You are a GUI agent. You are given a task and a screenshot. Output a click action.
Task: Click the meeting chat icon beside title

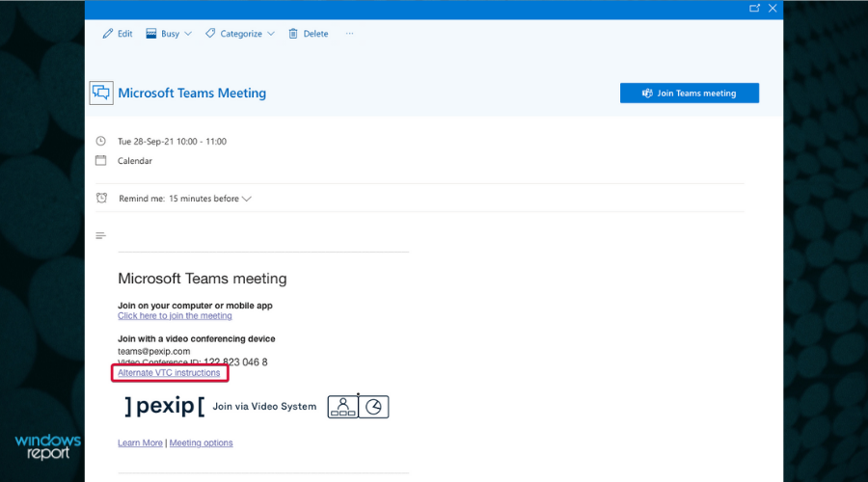[x=101, y=93]
